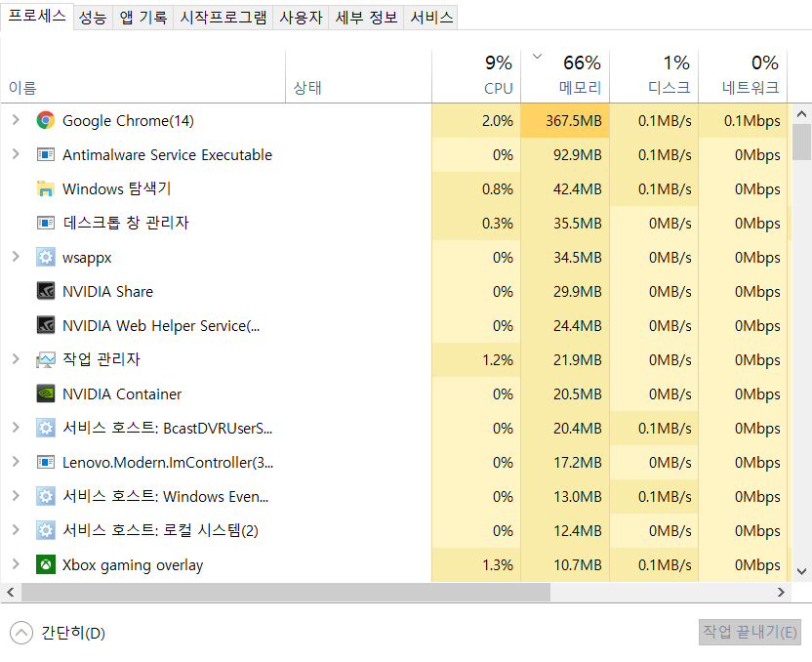The width and height of the screenshot is (812, 662).
Task: Open the 세부 정보 tab
Action: click(x=366, y=18)
